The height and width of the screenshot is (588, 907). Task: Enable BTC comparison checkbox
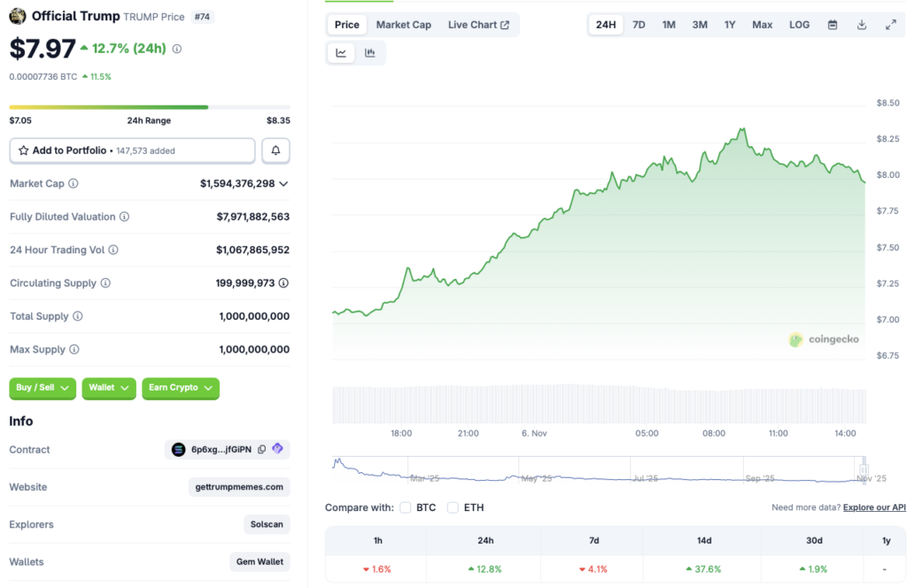coord(406,507)
